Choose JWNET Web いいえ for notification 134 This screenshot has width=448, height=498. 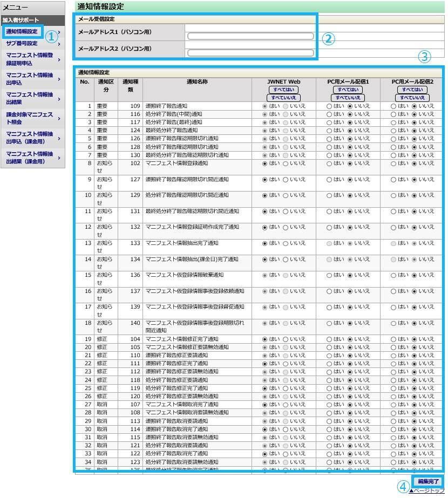coord(286,260)
